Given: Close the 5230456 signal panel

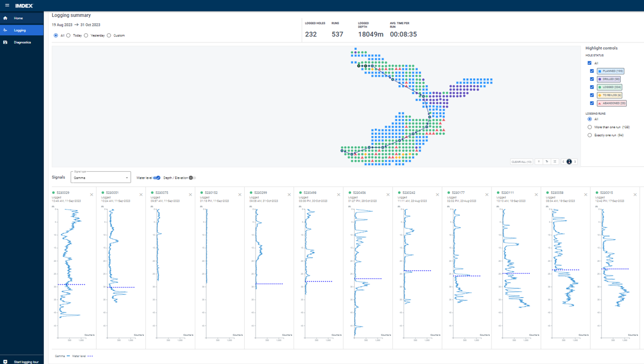Looking at the screenshot, I should [388, 194].
